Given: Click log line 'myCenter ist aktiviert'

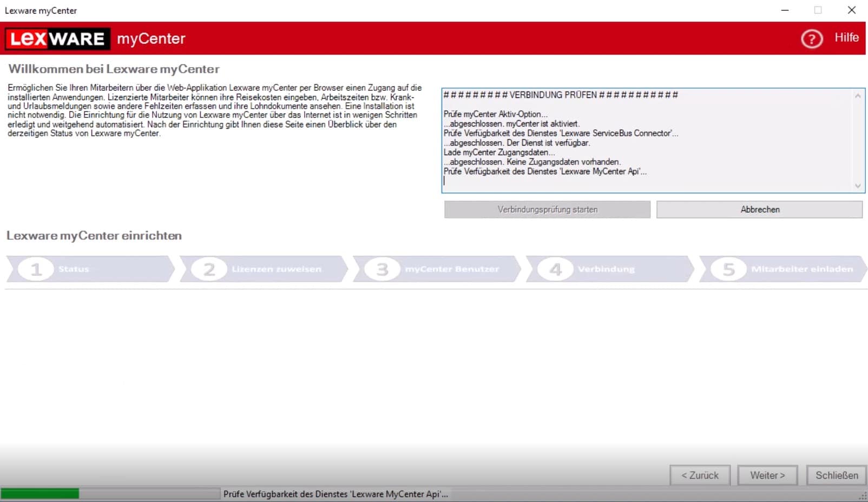Looking at the screenshot, I should click(x=543, y=124).
